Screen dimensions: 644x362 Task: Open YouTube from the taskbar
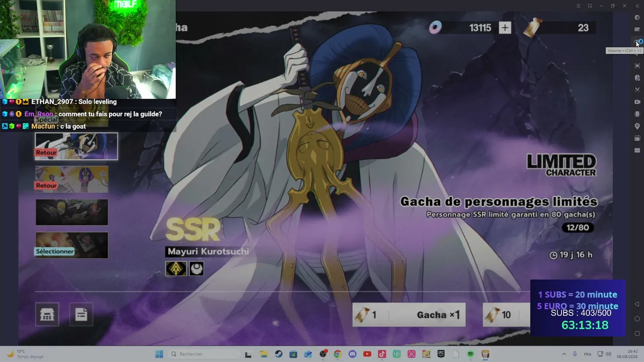(367, 354)
